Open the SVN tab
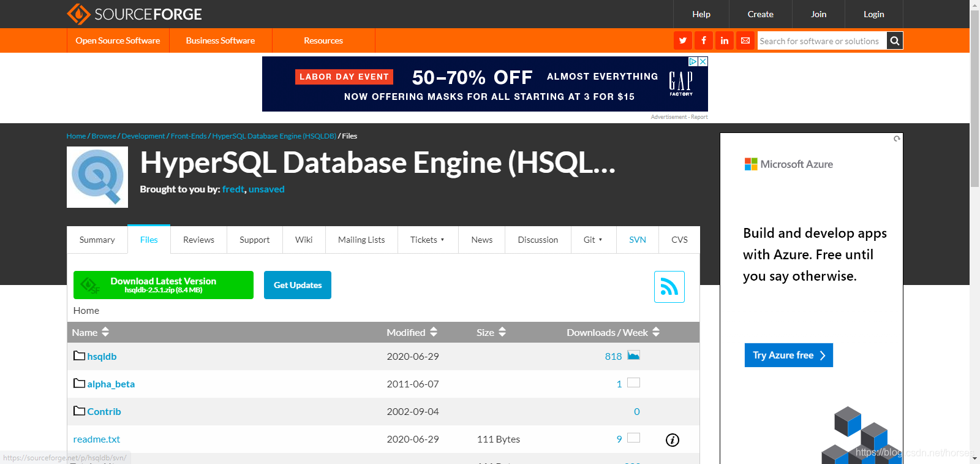Image resolution: width=980 pixels, height=464 pixels. pos(638,240)
